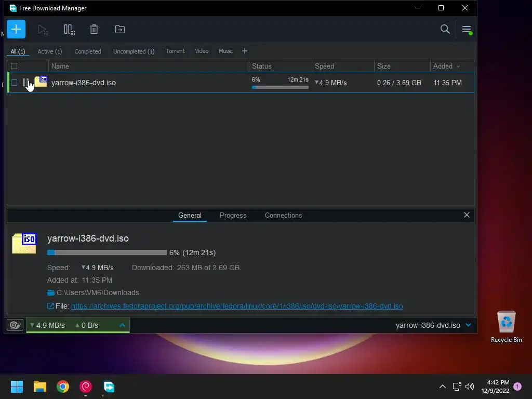This screenshot has height=399, width=532.
Task: Add a new filter tab with plus
Action: click(245, 51)
